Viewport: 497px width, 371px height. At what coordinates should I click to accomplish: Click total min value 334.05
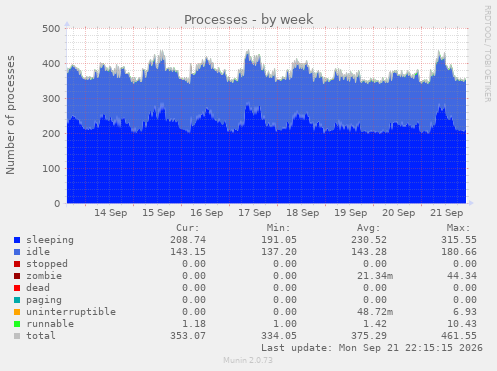(279, 336)
